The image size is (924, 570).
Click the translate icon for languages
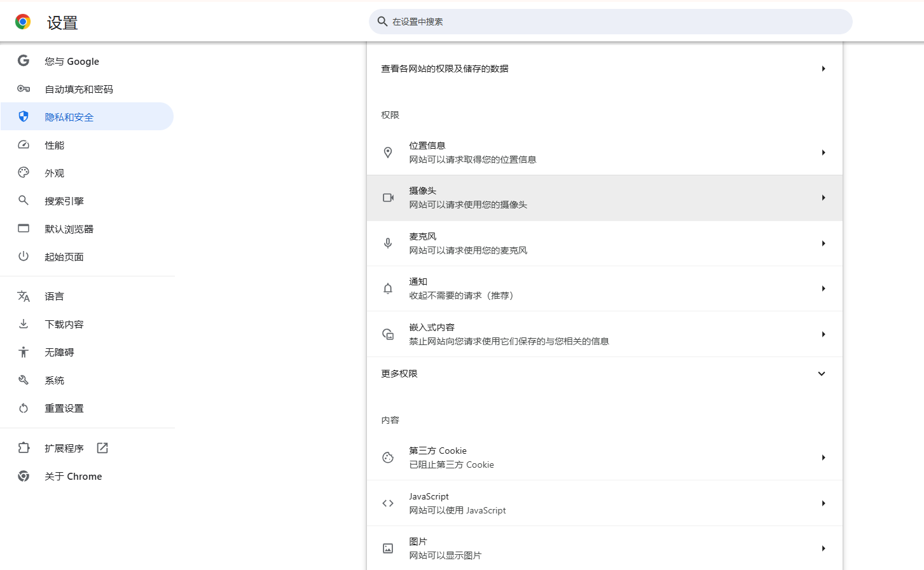tap(24, 296)
